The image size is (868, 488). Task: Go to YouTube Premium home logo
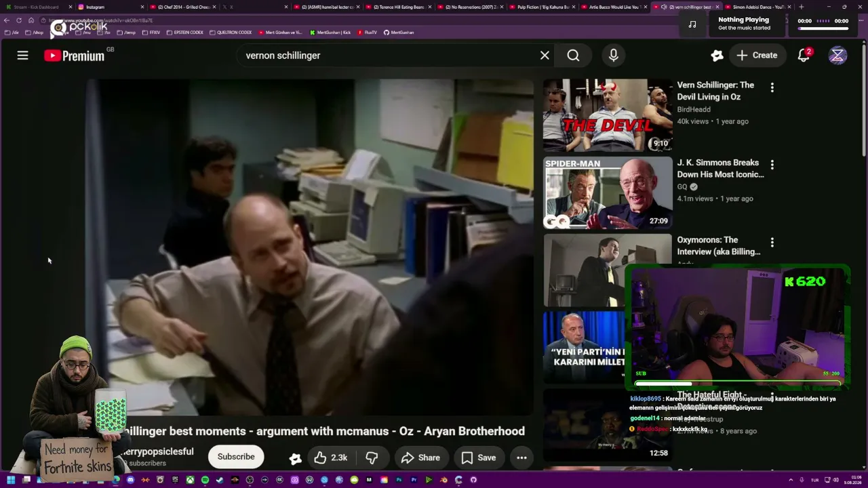click(75, 56)
